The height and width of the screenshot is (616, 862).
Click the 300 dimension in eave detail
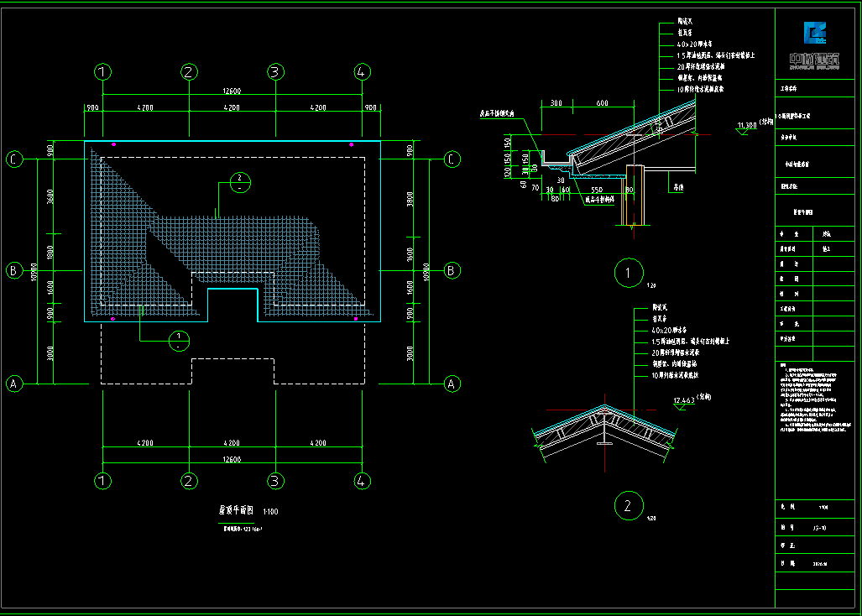tap(556, 102)
